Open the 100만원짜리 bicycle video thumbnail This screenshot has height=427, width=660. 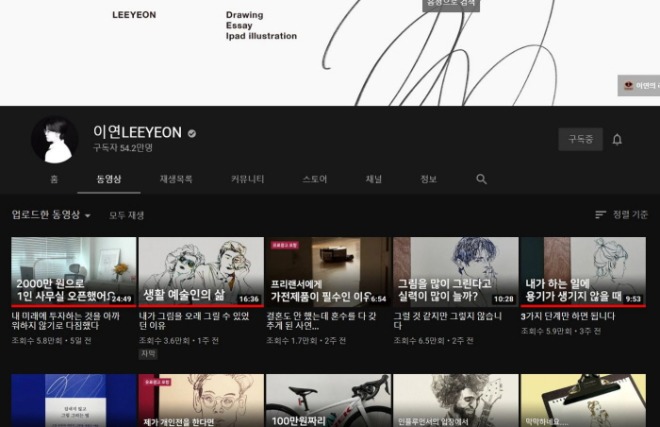(x=329, y=400)
